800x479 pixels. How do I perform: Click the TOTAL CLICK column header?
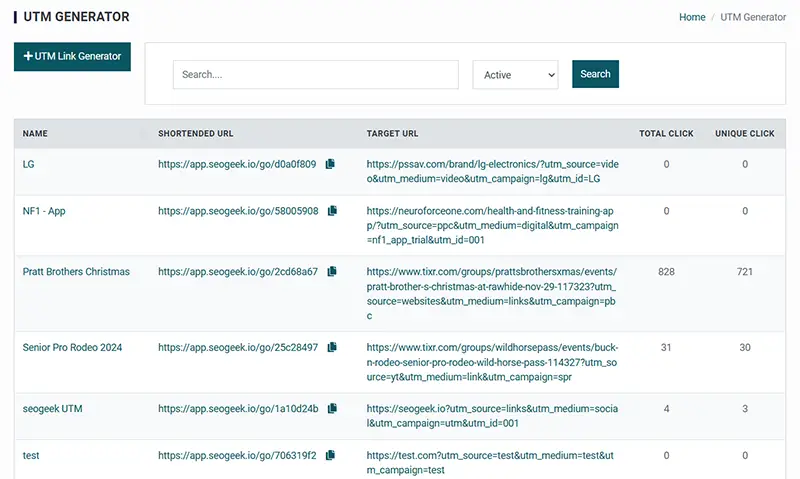click(666, 134)
